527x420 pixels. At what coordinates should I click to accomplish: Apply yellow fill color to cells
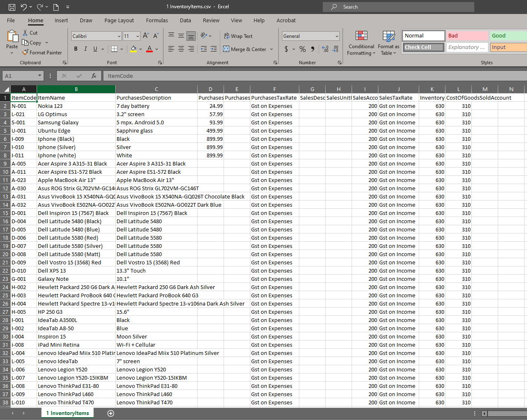click(x=133, y=49)
